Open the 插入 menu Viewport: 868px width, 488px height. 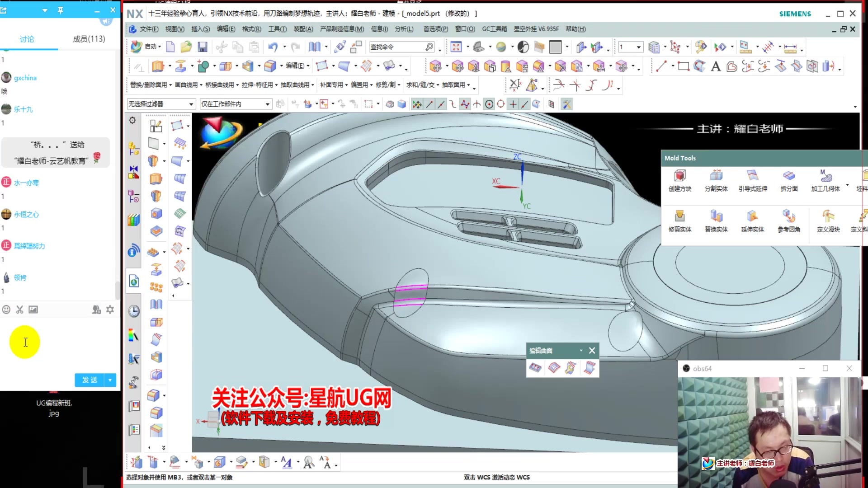pos(200,29)
